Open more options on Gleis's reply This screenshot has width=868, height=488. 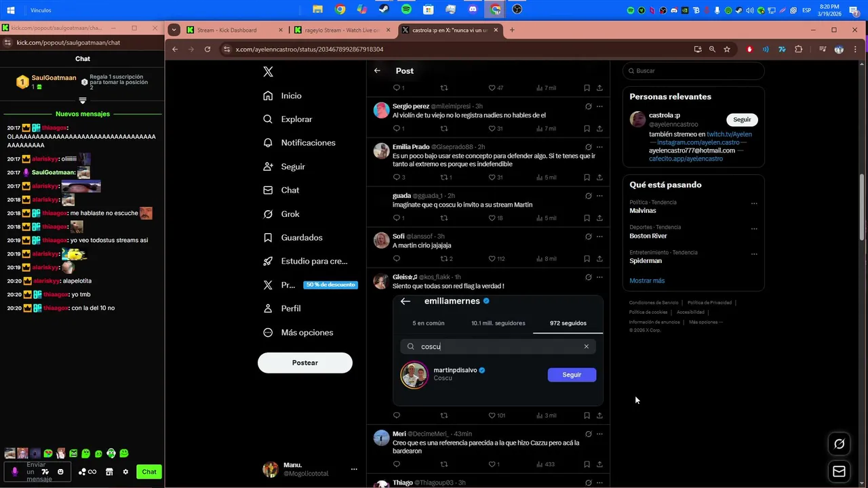click(599, 277)
